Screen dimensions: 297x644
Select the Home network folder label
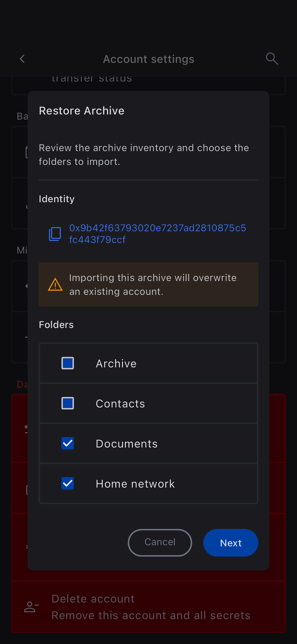[135, 484]
